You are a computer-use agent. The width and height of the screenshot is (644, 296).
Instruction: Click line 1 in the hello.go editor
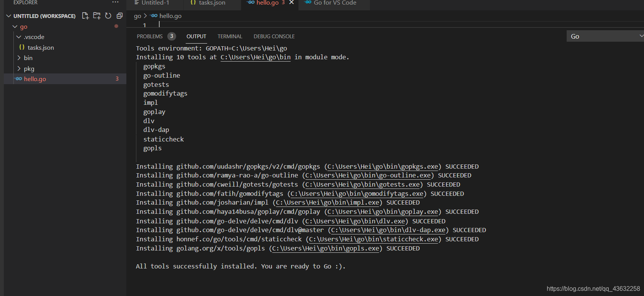(383, 24)
